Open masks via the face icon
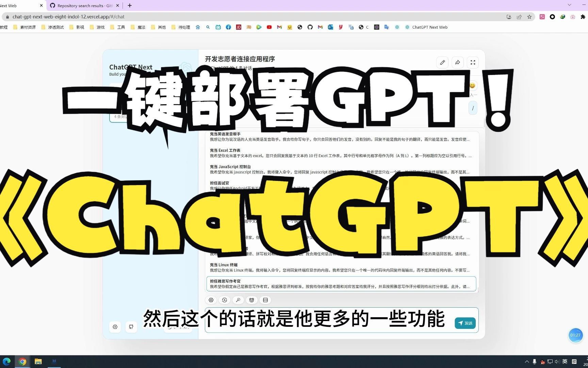The width and height of the screenshot is (588, 368). pyautogui.click(x=252, y=300)
